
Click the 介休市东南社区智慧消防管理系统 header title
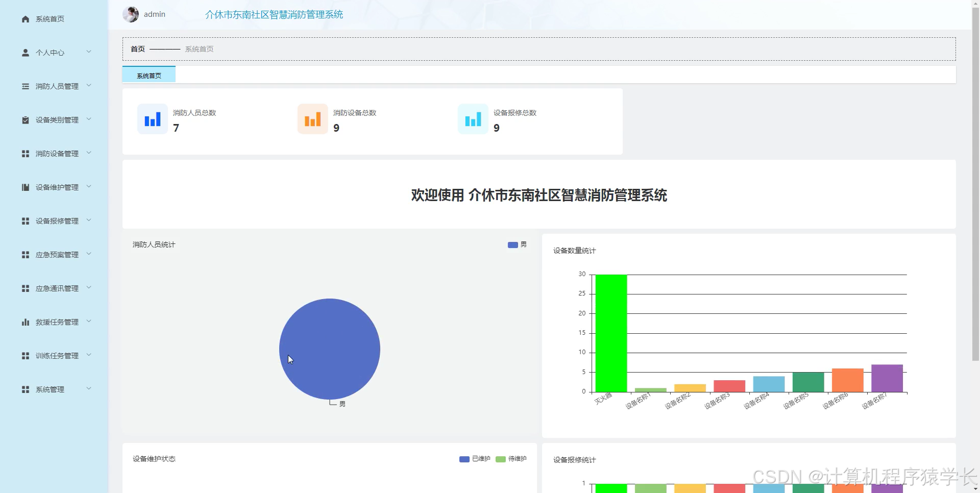click(274, 15)
